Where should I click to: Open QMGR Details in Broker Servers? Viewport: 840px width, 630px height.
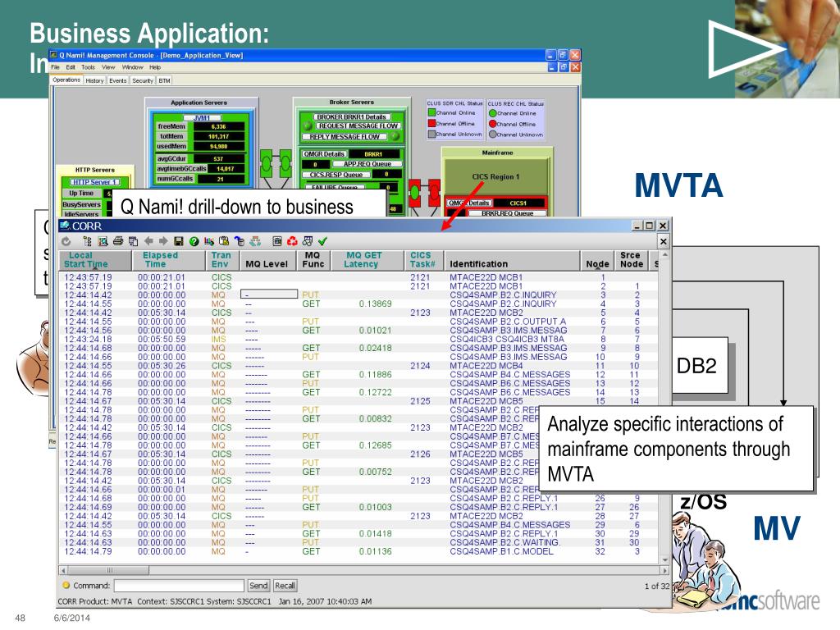point(323,154)
